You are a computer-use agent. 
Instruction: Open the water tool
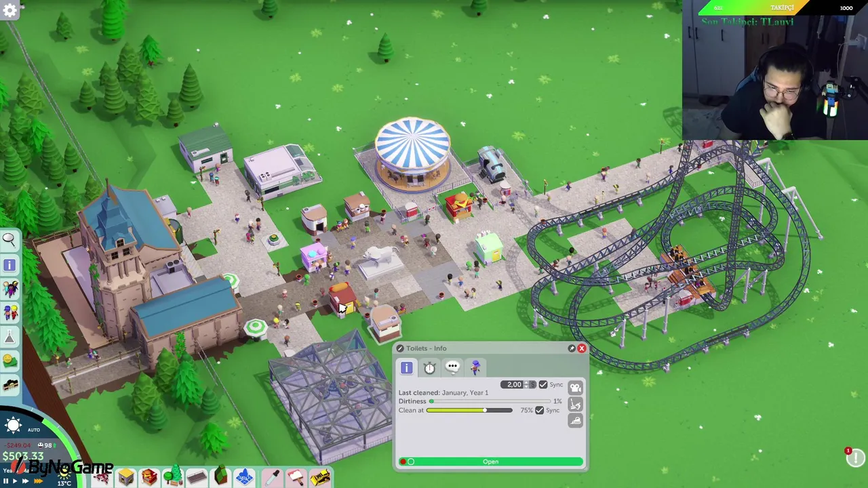coord(245,478)
